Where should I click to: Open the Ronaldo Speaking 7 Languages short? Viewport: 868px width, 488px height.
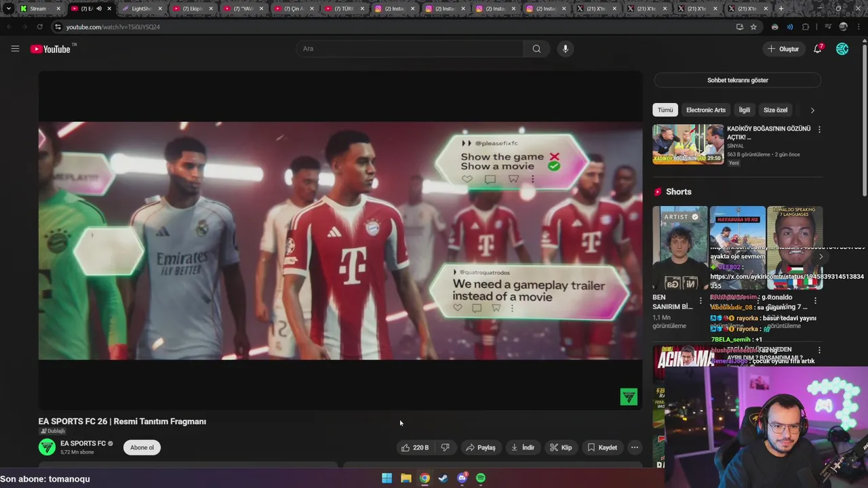tap(795, 248)
